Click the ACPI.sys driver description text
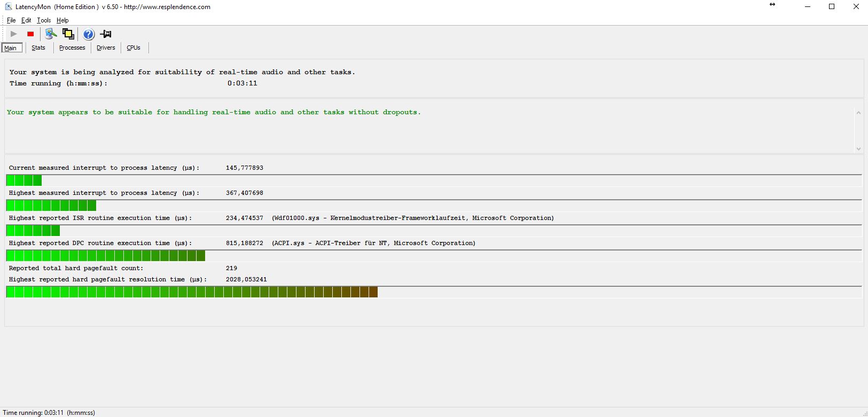 pyautogui.click(x=373, y=243)
